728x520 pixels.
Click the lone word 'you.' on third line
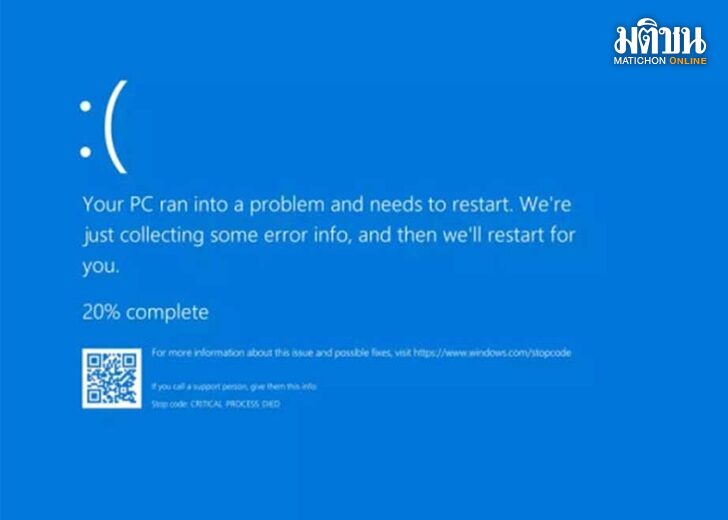[101, 267]
